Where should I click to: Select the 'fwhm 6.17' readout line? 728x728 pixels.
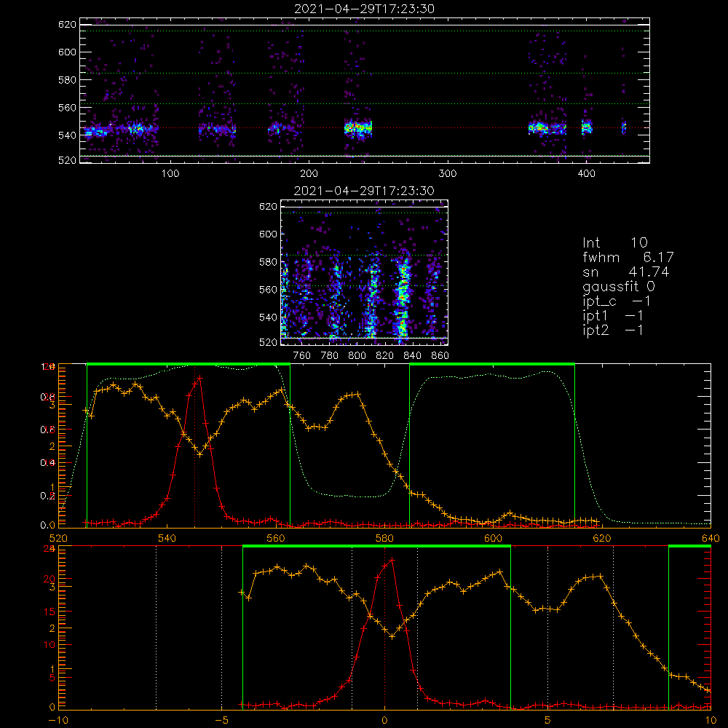[628, 257]
